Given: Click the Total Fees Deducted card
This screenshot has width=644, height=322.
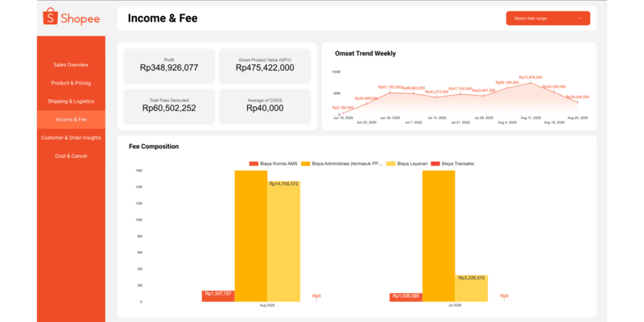Looking at the screenshot, I should click(x=169, y=106).
